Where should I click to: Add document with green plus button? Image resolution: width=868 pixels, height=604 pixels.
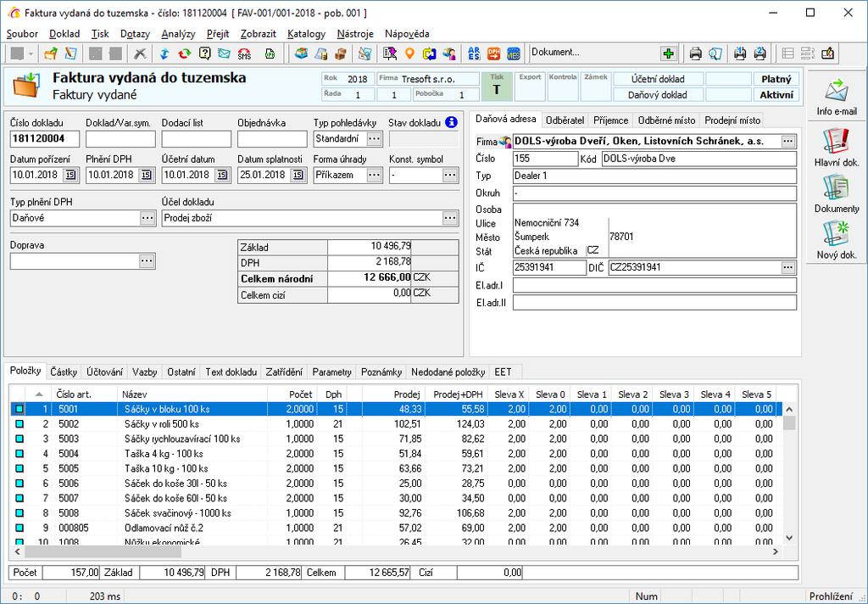click(669, 53)
